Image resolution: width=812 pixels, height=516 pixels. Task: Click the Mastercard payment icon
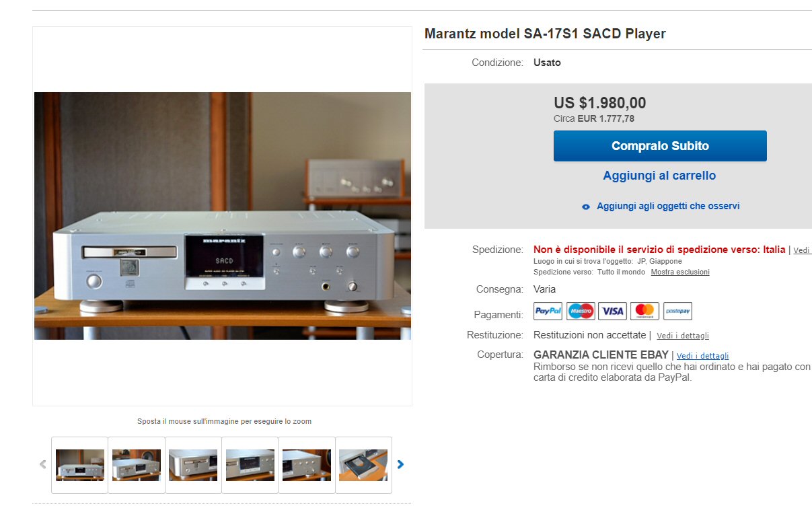[x=644, y=311]
